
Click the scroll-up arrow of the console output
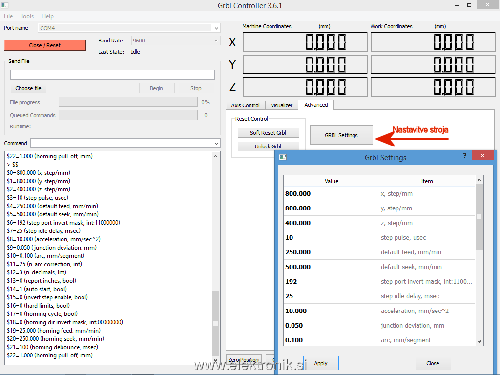[x=215, y=156]
